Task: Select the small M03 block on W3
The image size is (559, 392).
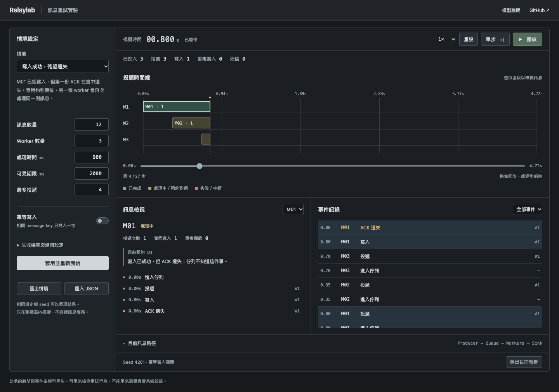Action: [x=206, y=139]
